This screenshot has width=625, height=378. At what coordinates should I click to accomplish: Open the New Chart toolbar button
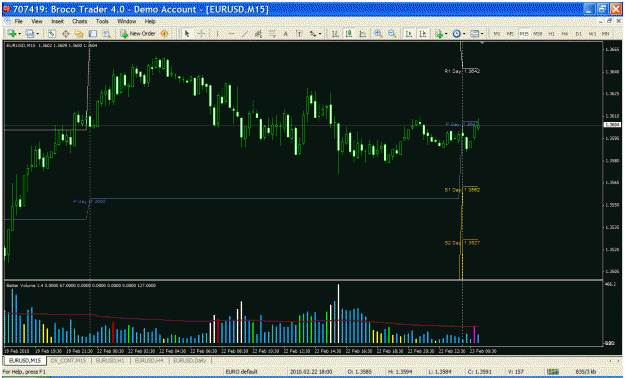[x=12, y=34]
